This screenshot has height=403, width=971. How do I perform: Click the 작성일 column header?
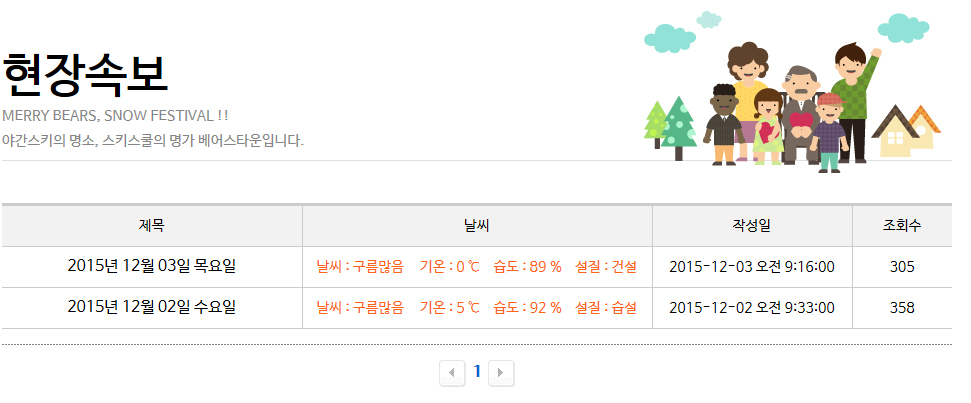coord(752,226)
